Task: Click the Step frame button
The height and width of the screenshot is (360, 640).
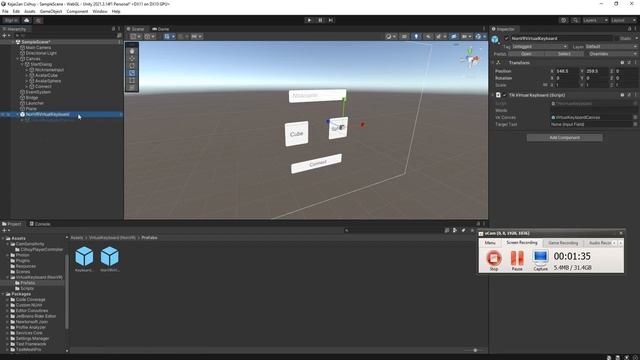Action: click(331, 20)
